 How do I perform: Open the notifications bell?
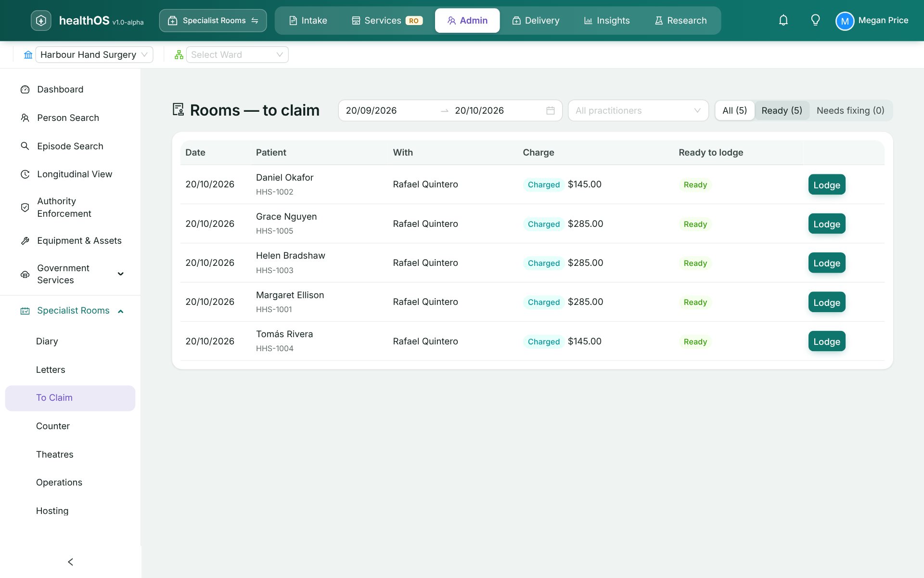pyautogui.click(x=783, y=20)
